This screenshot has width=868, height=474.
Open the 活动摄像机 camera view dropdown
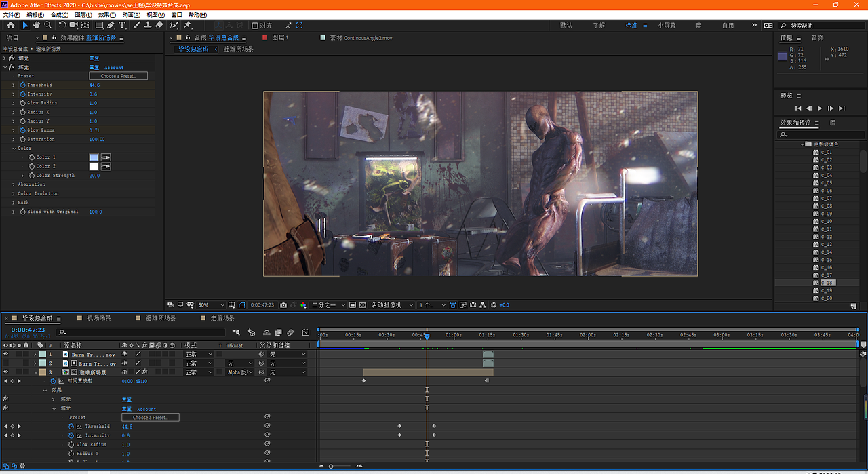pyautogui.click(x=391, y=305)
